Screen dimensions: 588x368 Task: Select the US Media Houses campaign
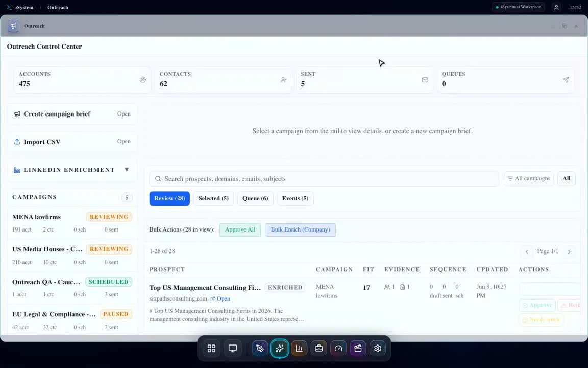click(x=72, y=256)
